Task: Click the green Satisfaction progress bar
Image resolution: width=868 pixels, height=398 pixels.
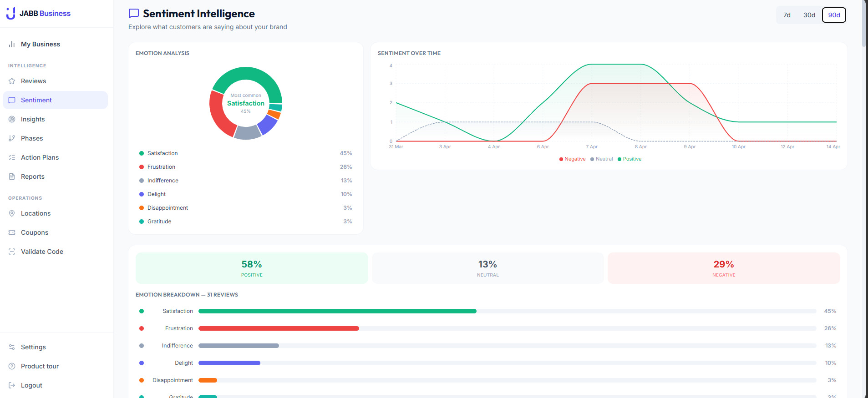Action: (x=337, y=311)
